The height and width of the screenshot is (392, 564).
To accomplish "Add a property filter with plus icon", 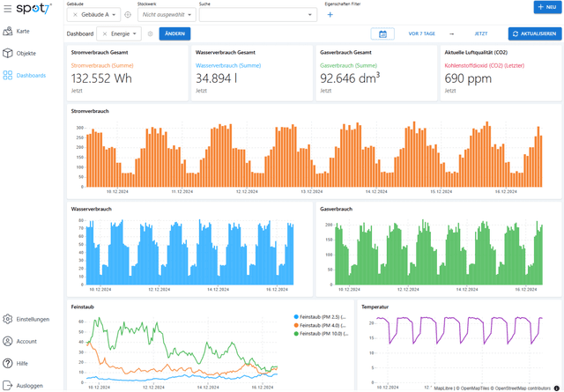I will (330, 15).
